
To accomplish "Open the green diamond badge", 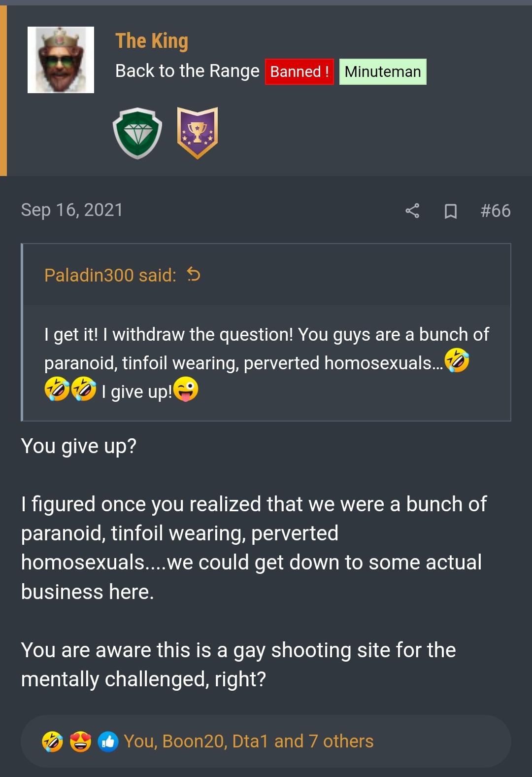I will pos(137,133).
